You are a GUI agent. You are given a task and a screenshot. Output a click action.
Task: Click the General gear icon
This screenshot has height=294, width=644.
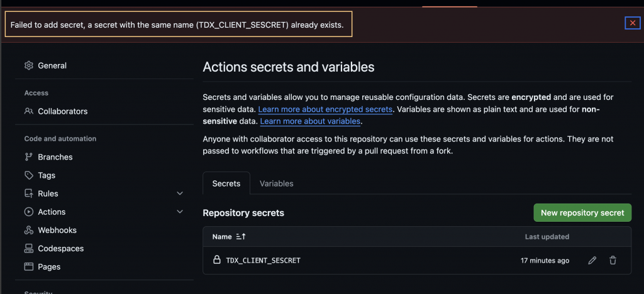[x=28, y=65]
